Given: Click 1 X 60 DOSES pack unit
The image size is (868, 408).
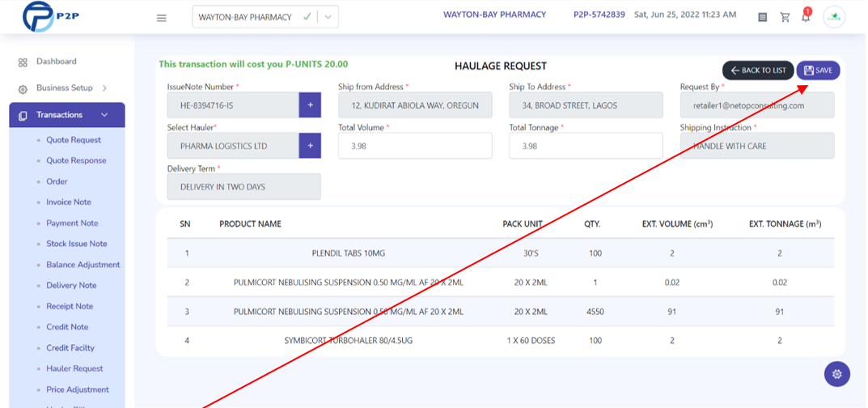Looking at the screenshot, I should pyautogui.click(x=531, y=341).
